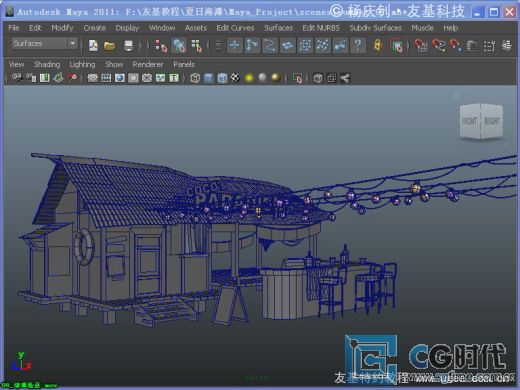Open the Help menu
Viewport: 520px width, 390px height.
click(x=451, y=28)
